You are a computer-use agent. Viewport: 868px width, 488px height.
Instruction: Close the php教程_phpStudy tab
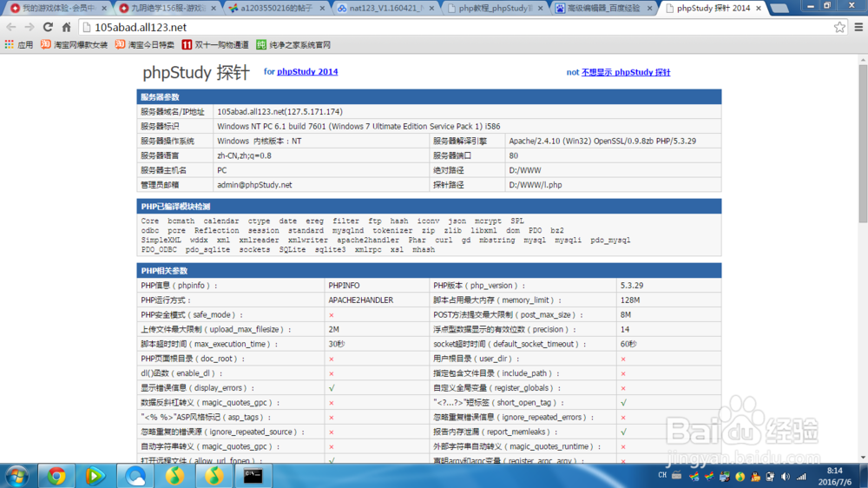tap(540, 9)
